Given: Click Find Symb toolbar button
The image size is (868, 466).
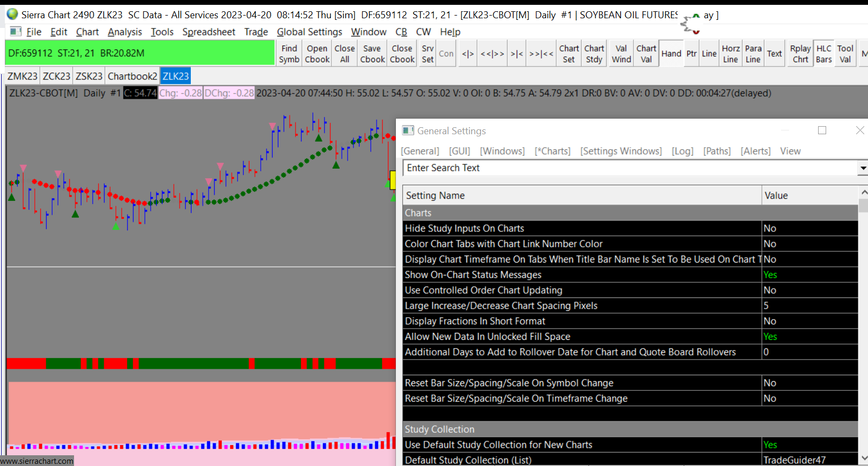Looking at the screenshot, I should tap(289, 54).
